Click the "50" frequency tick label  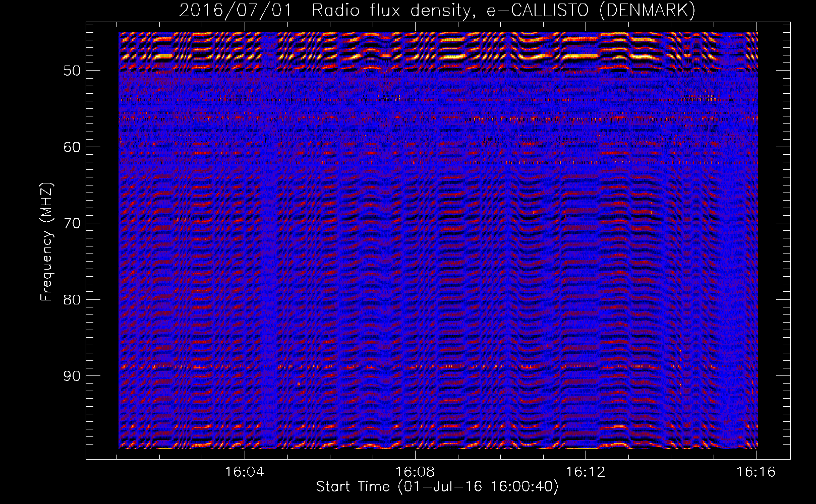[72, 71]
